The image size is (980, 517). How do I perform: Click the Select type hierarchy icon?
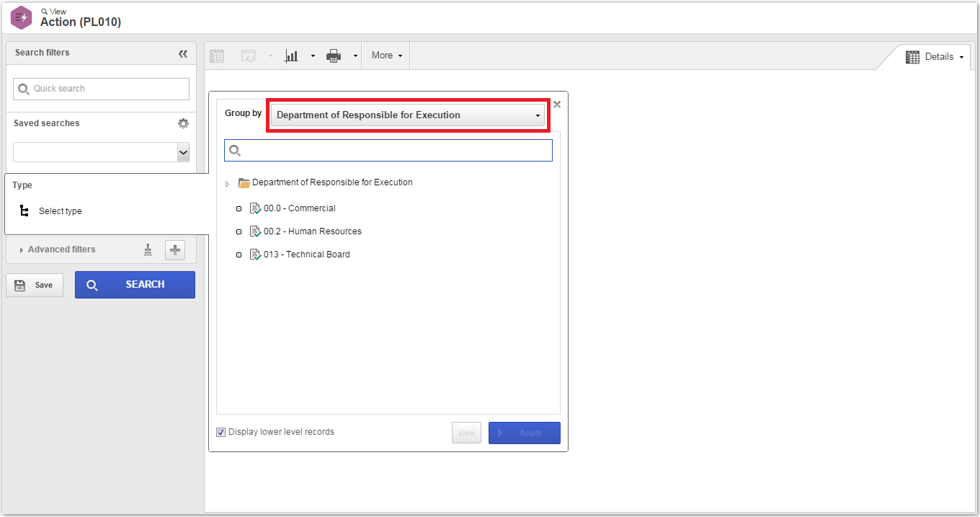[24, 211]
